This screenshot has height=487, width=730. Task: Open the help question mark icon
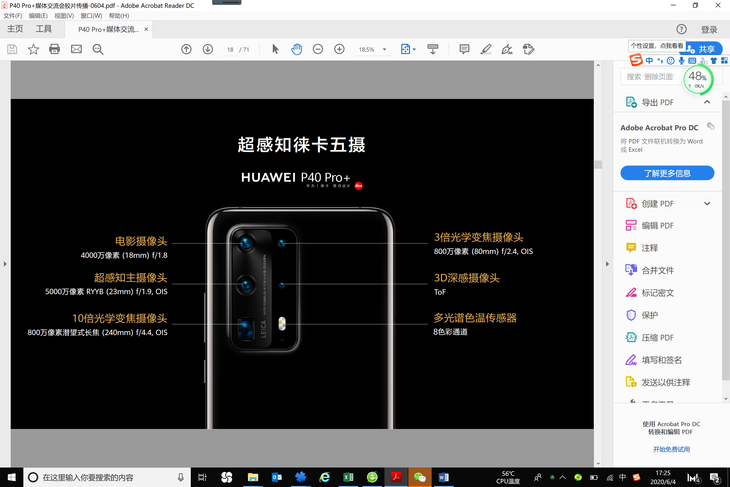[x=682, y=29]
